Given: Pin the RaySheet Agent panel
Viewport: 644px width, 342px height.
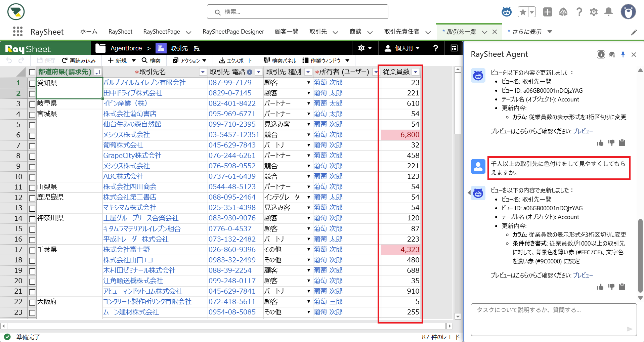Looking at the screenshot, I should click(x=623, y=54).
